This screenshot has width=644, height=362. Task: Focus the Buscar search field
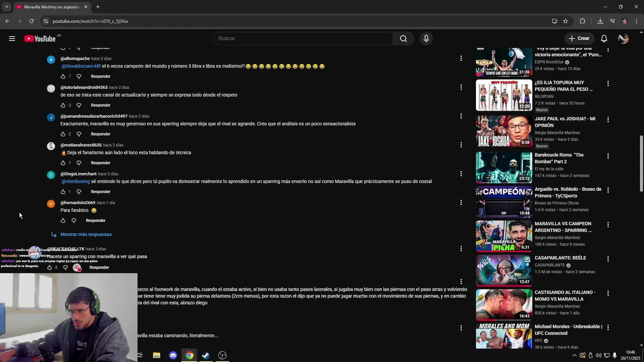pyautogui.click(x=303, y=39)
